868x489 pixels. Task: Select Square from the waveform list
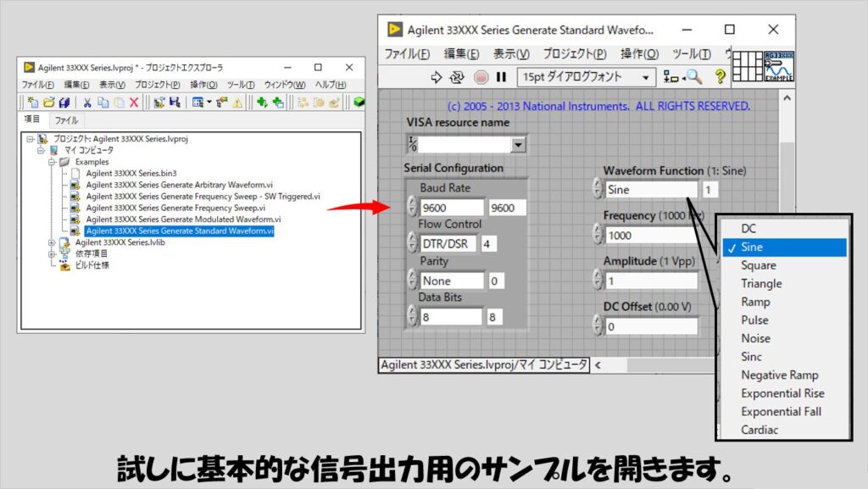tap(758, 265)
